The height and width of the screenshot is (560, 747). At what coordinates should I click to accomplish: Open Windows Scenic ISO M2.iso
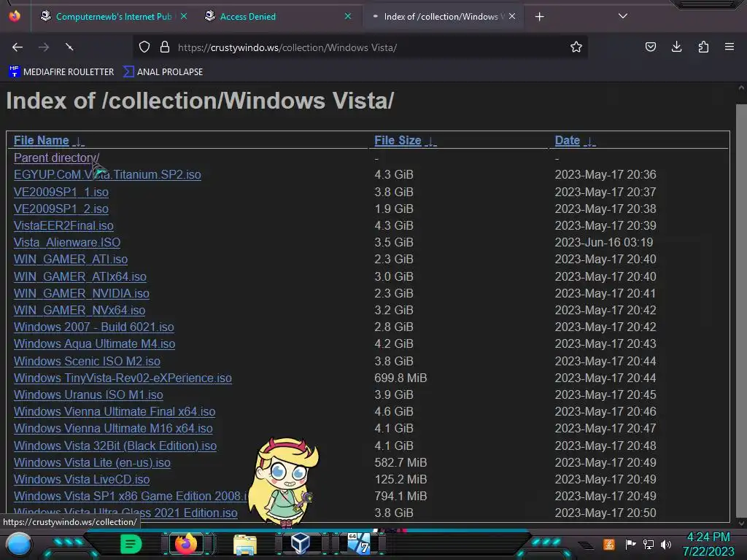(87, 361)
